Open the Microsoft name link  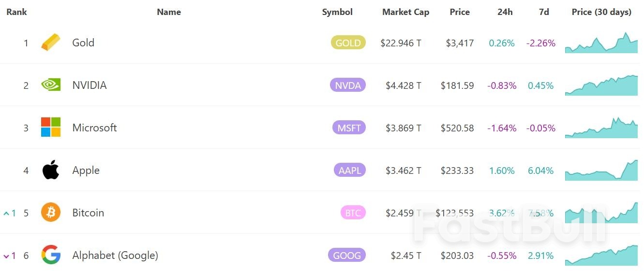coord(94,128)
